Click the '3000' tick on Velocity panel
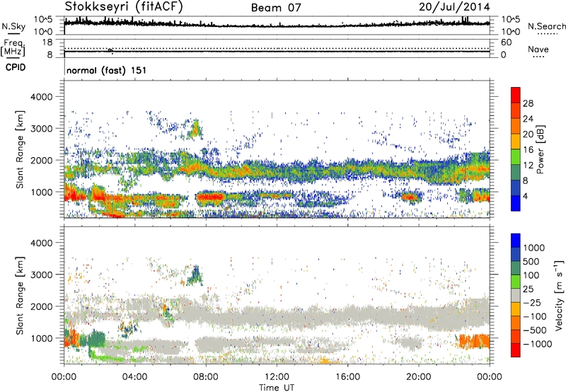The width and height of the screenshot is (566, 392). [x=42, y=275]
